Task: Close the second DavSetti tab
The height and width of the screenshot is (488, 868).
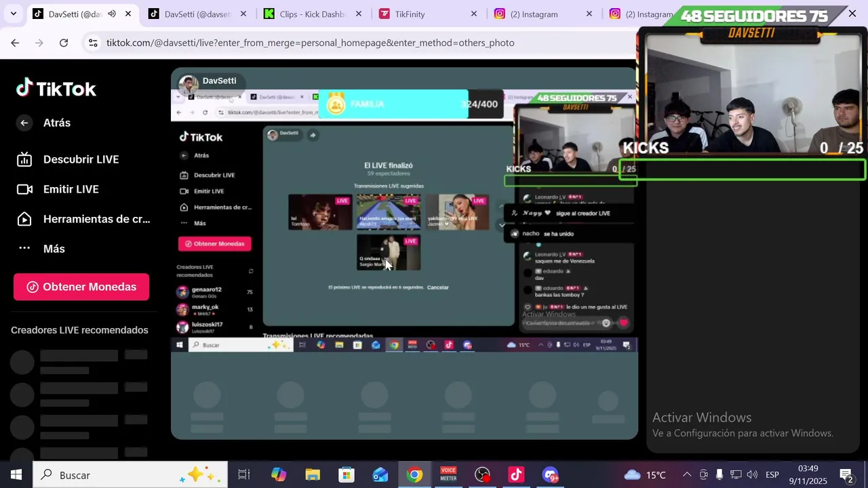Action: (x=243, y=14)
